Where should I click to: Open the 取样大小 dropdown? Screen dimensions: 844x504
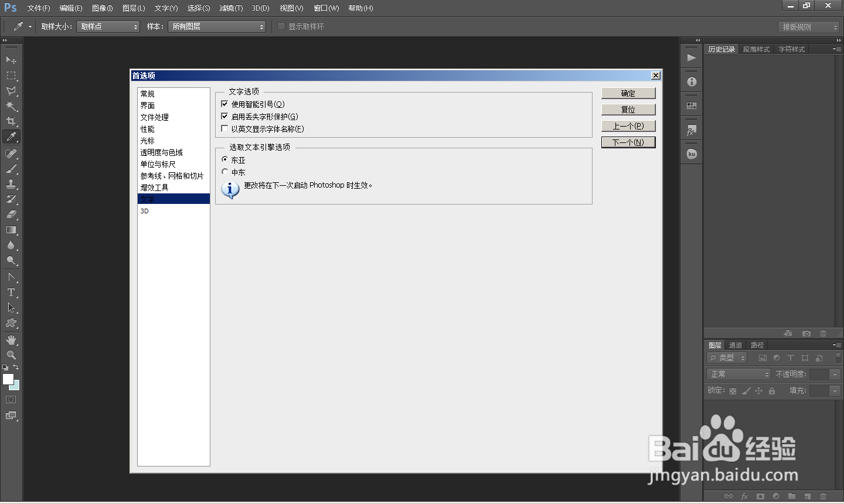click(108, 26)
